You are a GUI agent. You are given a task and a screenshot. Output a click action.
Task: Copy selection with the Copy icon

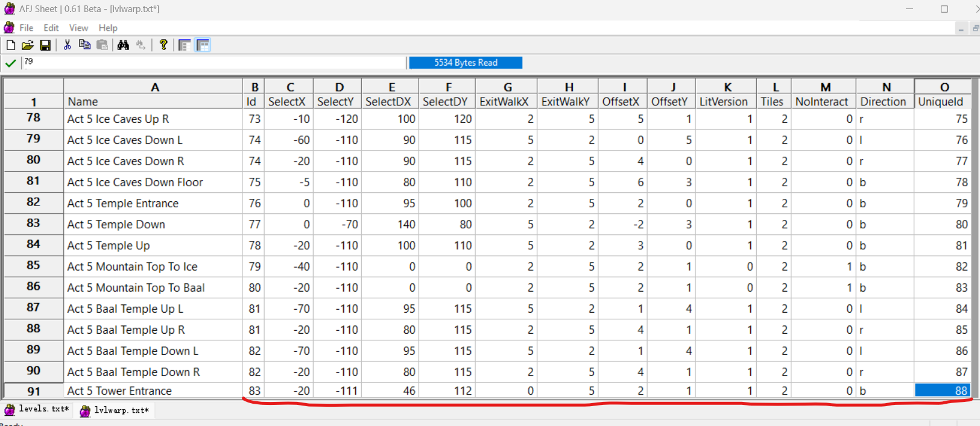point(84,45)
